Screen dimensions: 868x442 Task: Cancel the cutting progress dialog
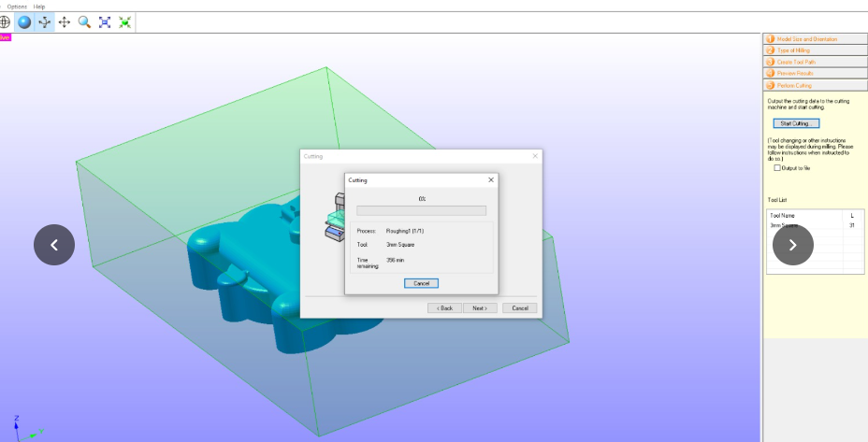[x=421, y=283]
